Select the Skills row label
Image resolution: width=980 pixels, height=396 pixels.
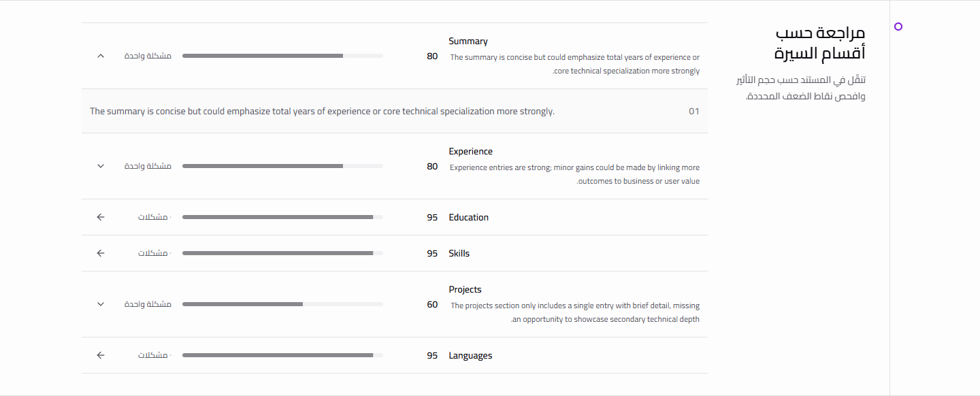pos(459,253)
